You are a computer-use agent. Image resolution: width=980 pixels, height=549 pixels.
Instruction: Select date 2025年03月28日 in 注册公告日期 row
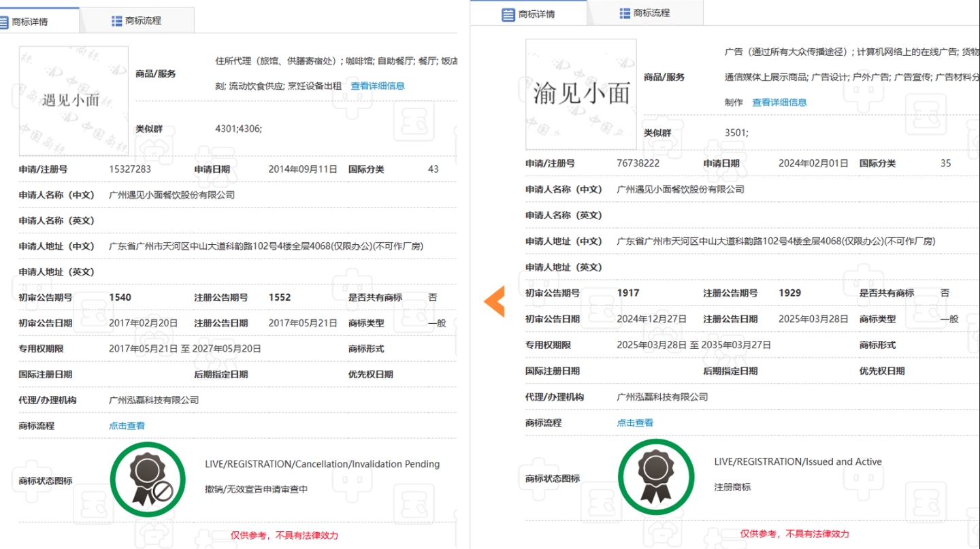(813, 318)
